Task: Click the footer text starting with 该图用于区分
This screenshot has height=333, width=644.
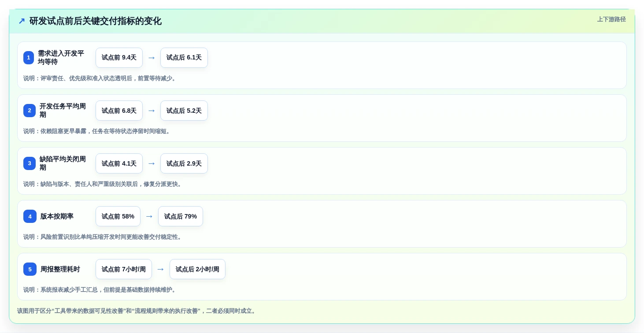Action: pos(137,311)
